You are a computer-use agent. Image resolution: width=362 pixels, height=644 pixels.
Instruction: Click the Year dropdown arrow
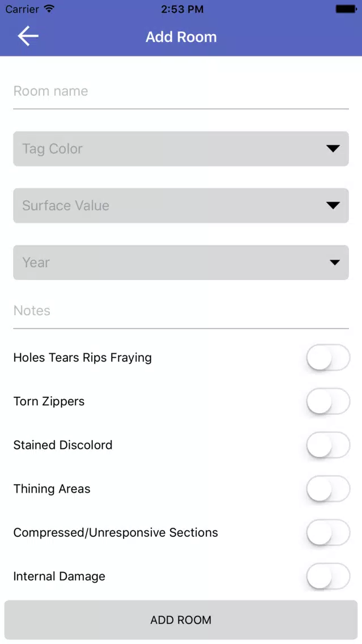(335, 262)
